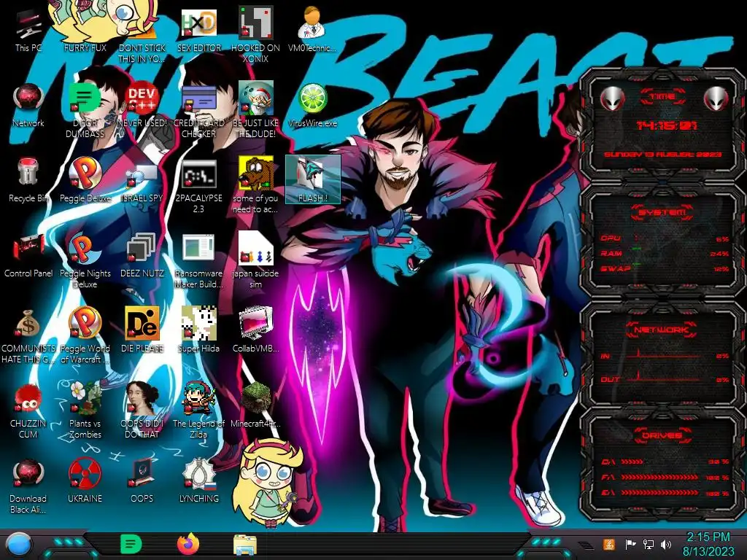Select The Legend of Zilda shortcut
747x560 pixels.
[199, 411]
